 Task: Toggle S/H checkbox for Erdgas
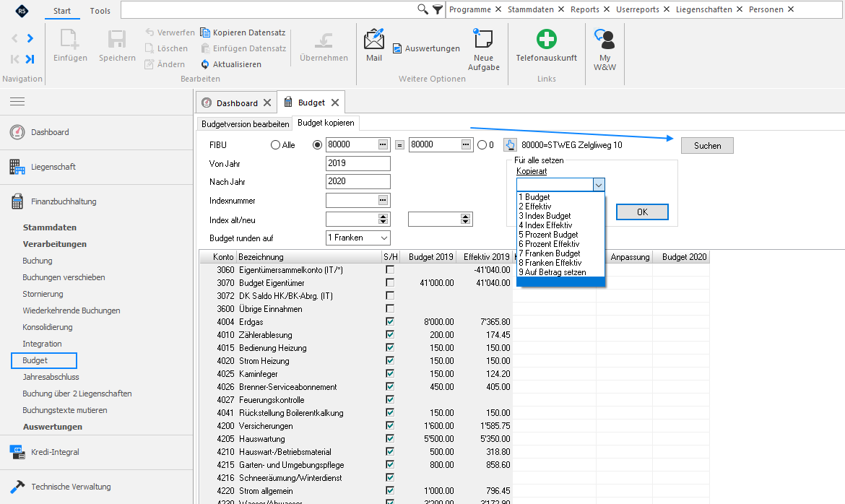[x=390, y=321]
